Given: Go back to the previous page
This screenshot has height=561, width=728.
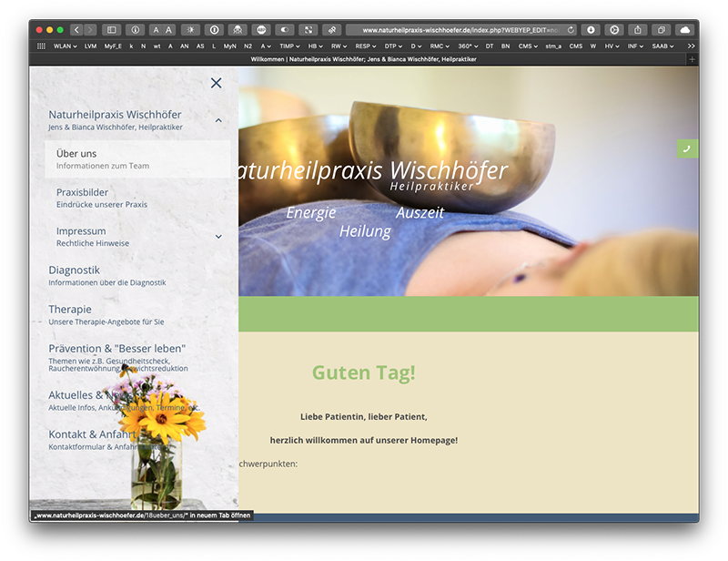Looking at the screenshot, I should click(76, 30).
